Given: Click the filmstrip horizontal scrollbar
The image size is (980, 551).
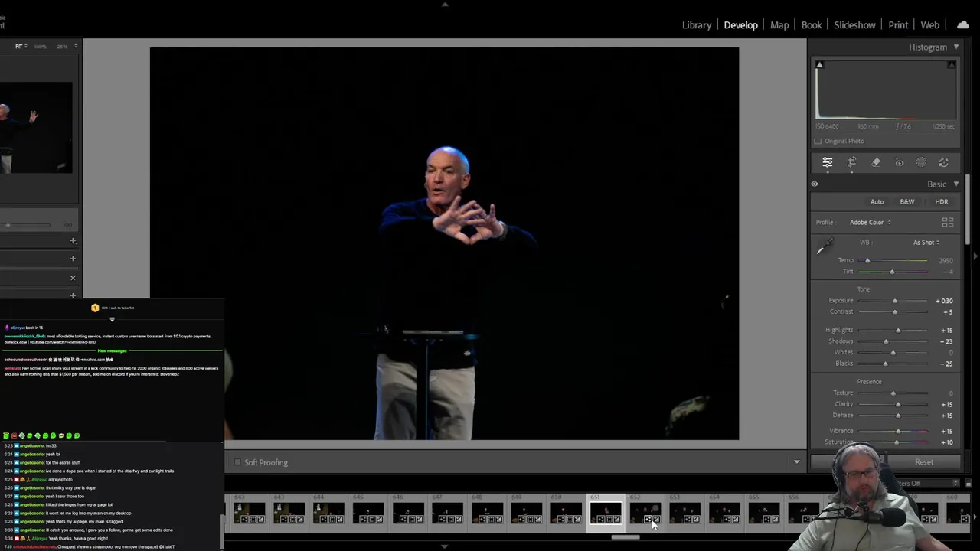Looking at the screenshot, I should pyautogui.click(x=626, y=537).
